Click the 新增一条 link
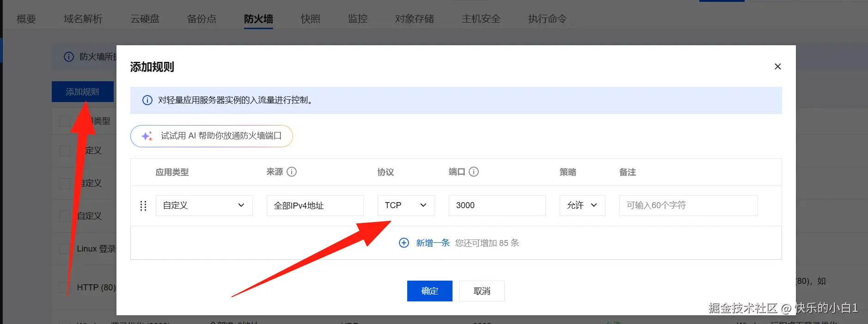This screenshot has height=324, width=868. click(433, 243)
